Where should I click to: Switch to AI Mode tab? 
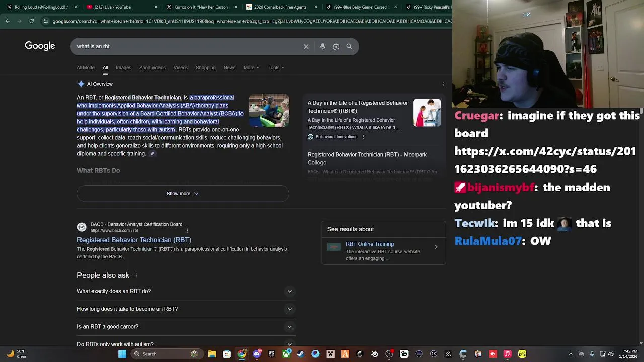[x=86, y=67]
